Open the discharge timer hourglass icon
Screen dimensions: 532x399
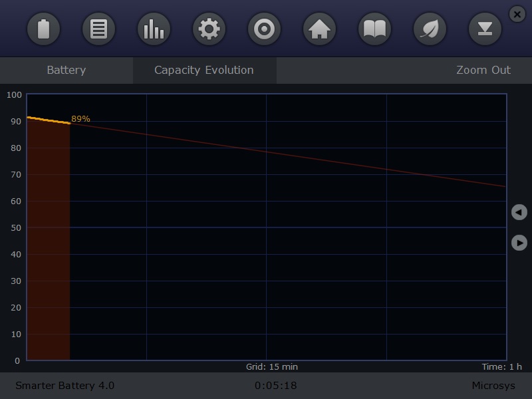click(485, 29)
